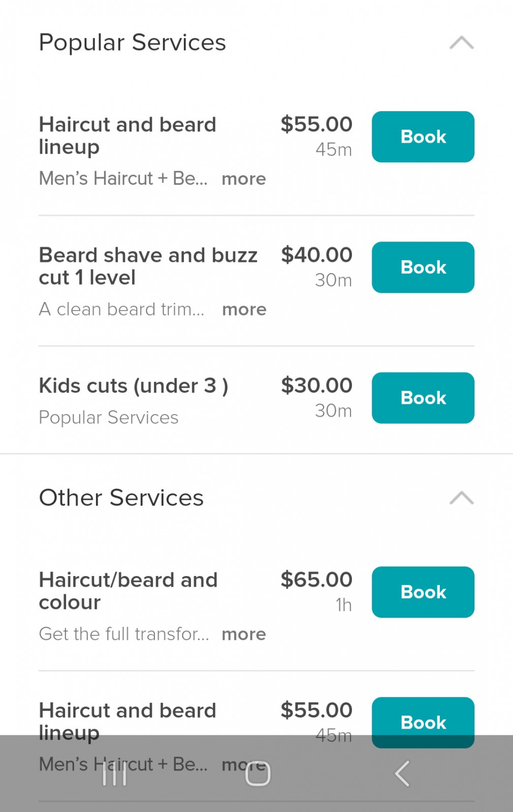Expand 'Get the full transfor...' description
This screenshot has width=513, height=812.
pyautogui.click(x=244, y=634)
